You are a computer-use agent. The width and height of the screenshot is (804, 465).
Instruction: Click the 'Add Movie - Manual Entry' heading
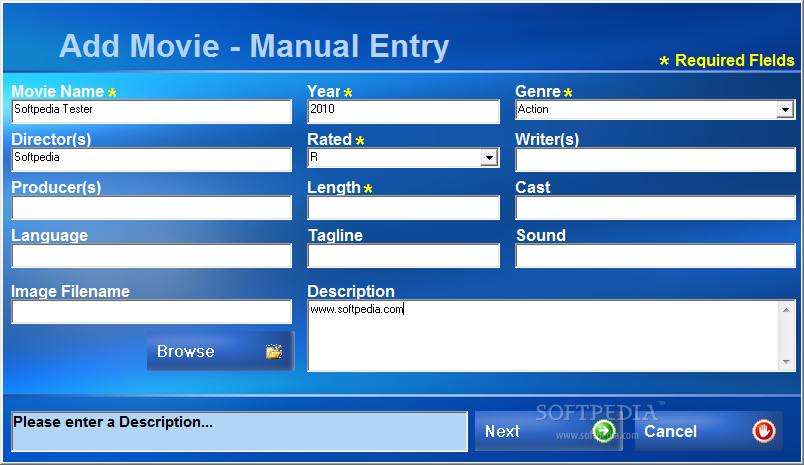tap(254, 46)
